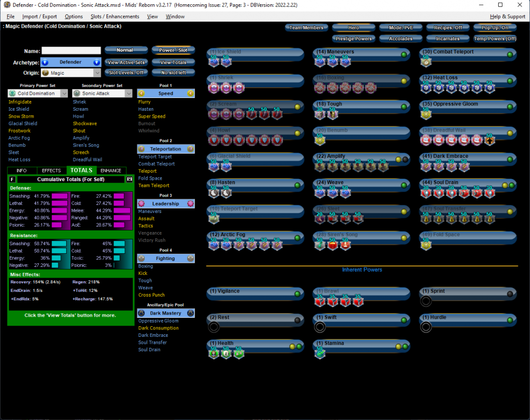Click the enhancement slot under Combat Teleport
This screenshot has width=530, height=420.
(426, 62)
